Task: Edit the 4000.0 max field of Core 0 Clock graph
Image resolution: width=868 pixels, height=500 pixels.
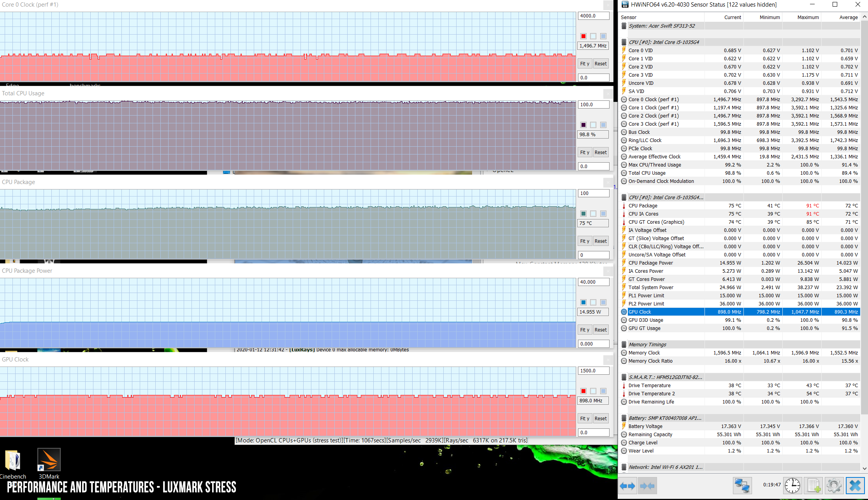Action: click(593, 16)
